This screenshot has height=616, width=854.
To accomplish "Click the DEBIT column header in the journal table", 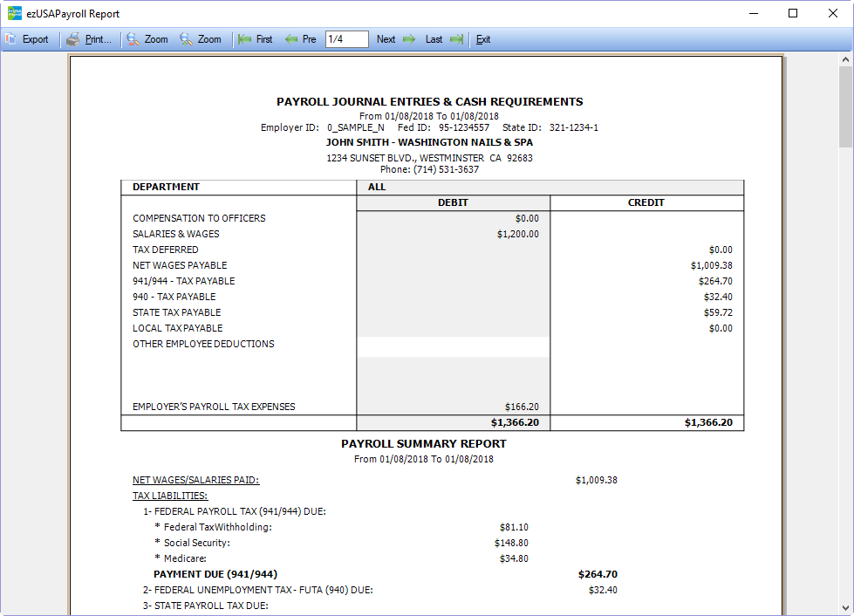I will 453,202.
